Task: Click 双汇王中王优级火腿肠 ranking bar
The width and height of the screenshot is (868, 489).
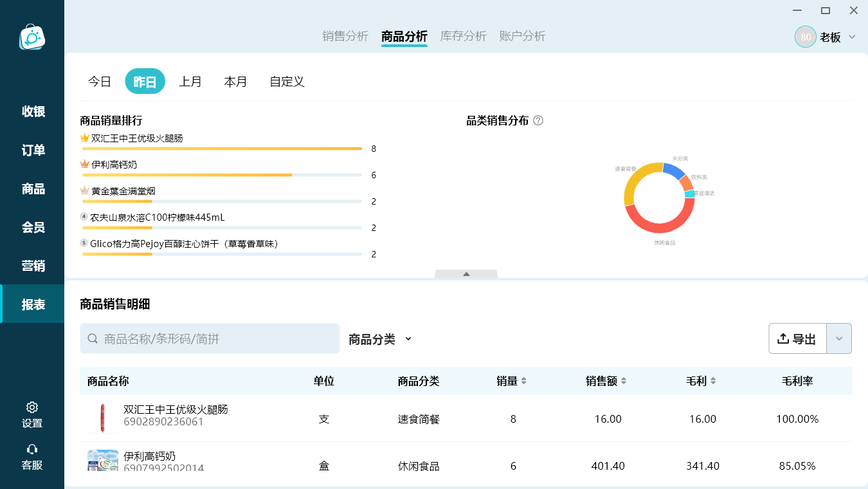Action: click(x=222, y=149)
